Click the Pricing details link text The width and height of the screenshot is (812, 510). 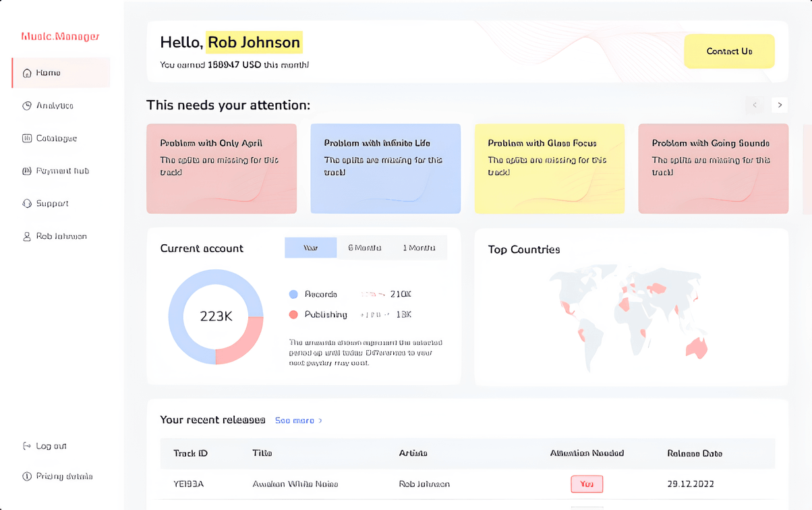point(64,476)
